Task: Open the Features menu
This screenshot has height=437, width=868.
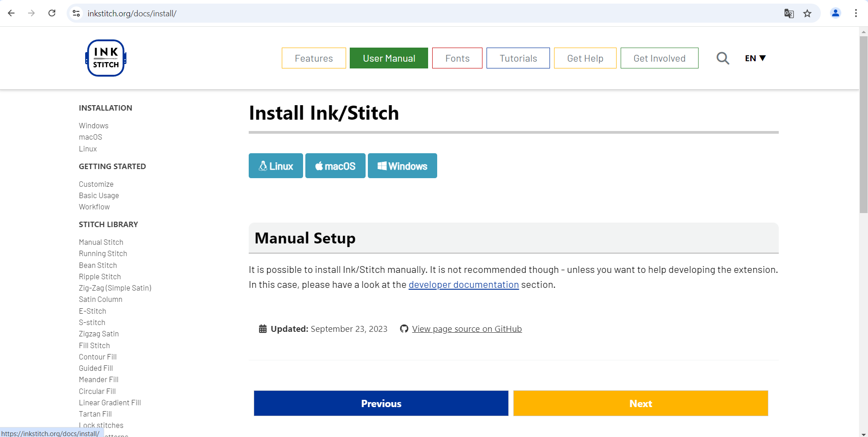Action: (313, 58)
